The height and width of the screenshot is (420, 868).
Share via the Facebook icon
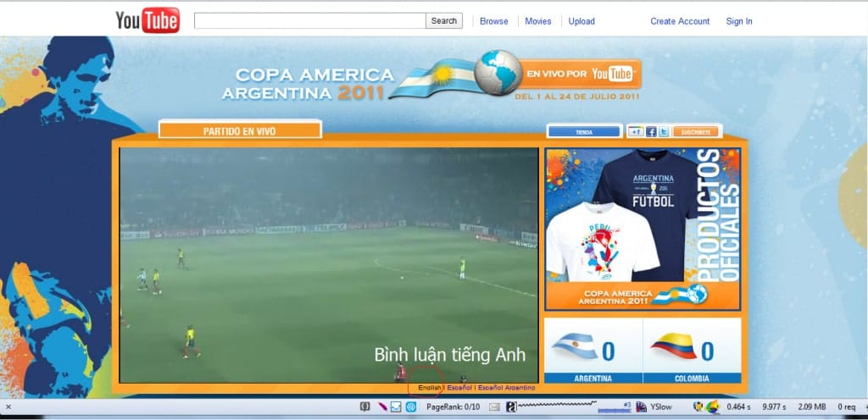(x=651, y=132)
